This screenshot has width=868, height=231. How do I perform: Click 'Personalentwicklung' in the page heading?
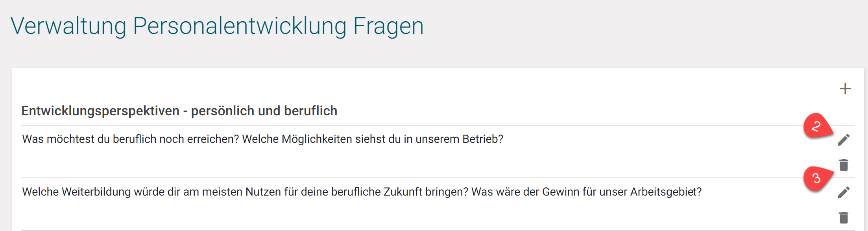coord(240,26)
